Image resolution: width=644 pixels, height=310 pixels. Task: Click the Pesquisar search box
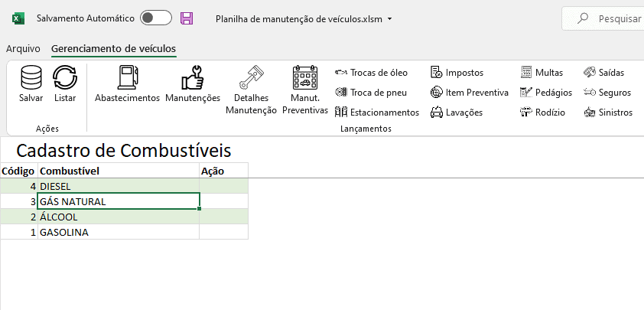tap(603, 18)
